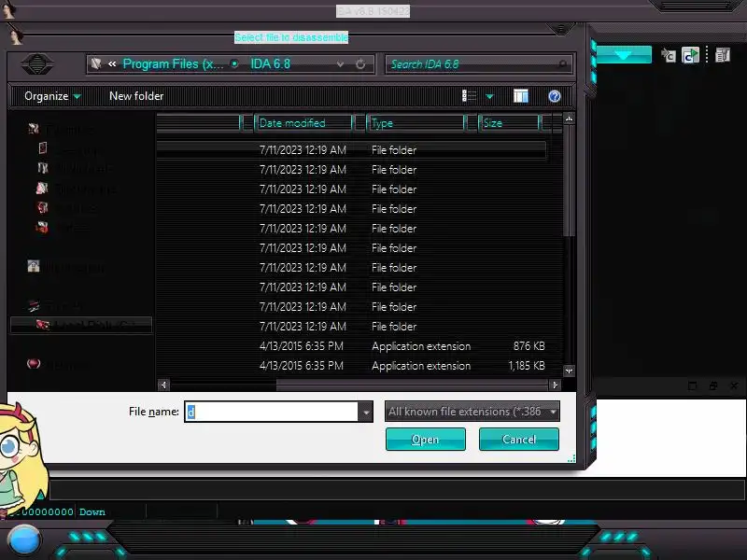The width and height of the screenshot is (747, 560).
Task: Expand the File name history dropdown
Action: coord(365,412)
